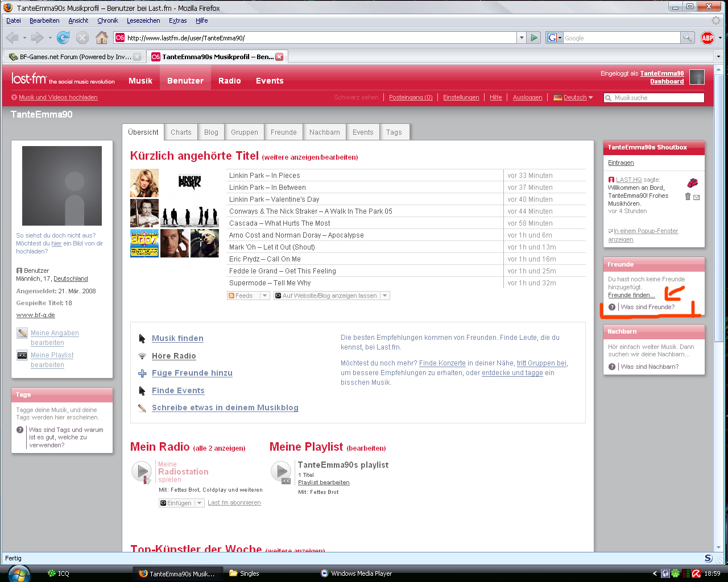Reload the page with the refresh icon

pos(63,38)
